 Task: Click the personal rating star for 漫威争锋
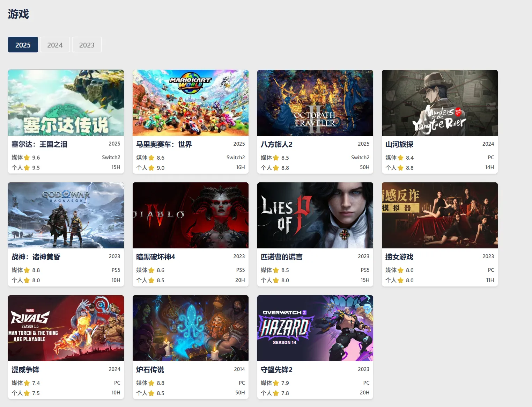click(27, 393)
